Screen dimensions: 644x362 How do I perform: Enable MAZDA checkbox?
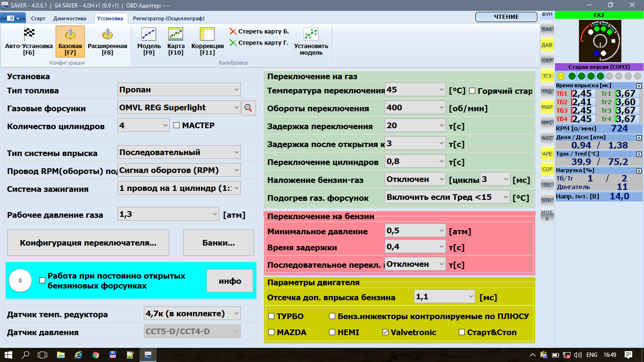tap(271, 332)
